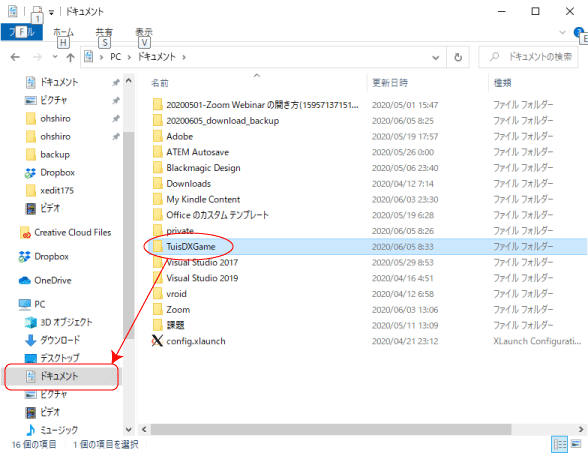Expand the ribbon chevron
Image resolution: width=588 pixels, height=454 pixels.
[562, 32]
